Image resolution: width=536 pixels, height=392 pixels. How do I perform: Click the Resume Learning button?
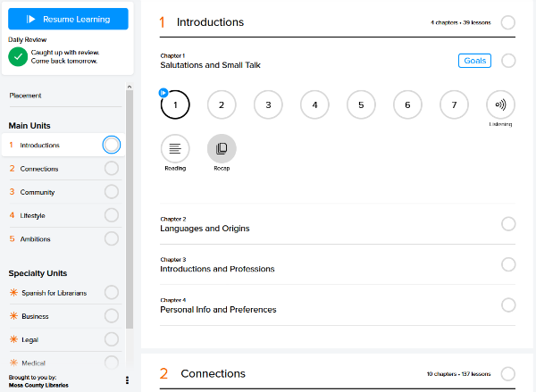pyautogui.click(x=68, y=19)
